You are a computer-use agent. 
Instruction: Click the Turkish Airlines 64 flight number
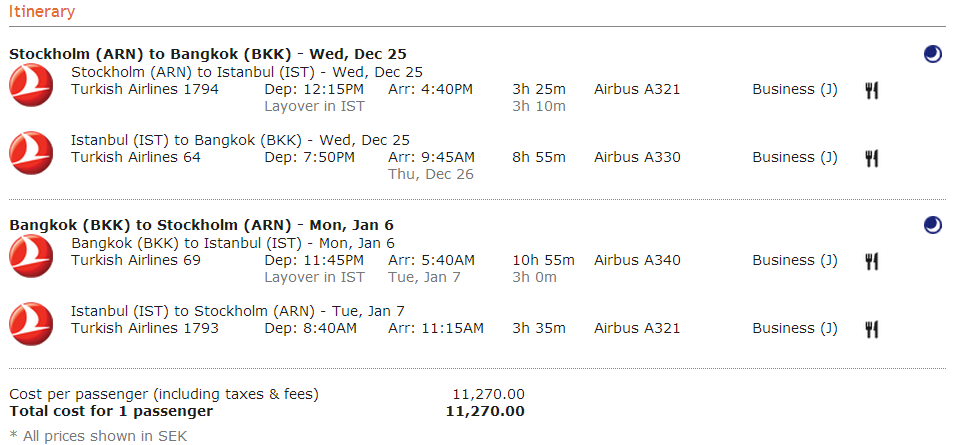pyautogui.click(x=136, y=157)
